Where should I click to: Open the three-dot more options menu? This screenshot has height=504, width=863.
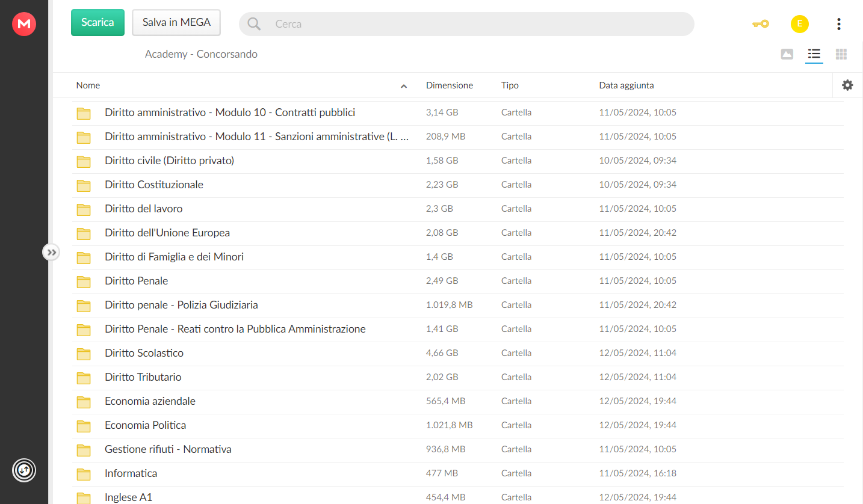tap(838, 24)
